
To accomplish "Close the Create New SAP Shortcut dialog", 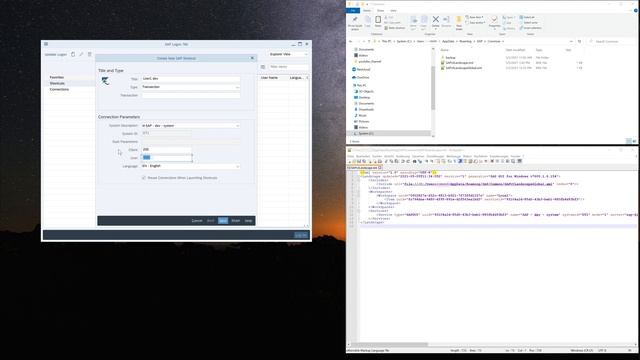I will (x=252, y=58).
